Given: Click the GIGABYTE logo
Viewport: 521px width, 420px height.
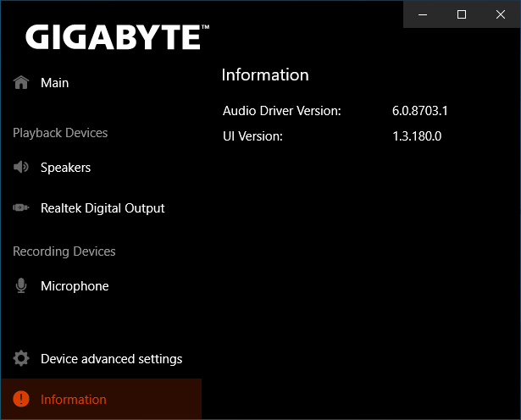Looking at the screenshot, I should (117, 37).
